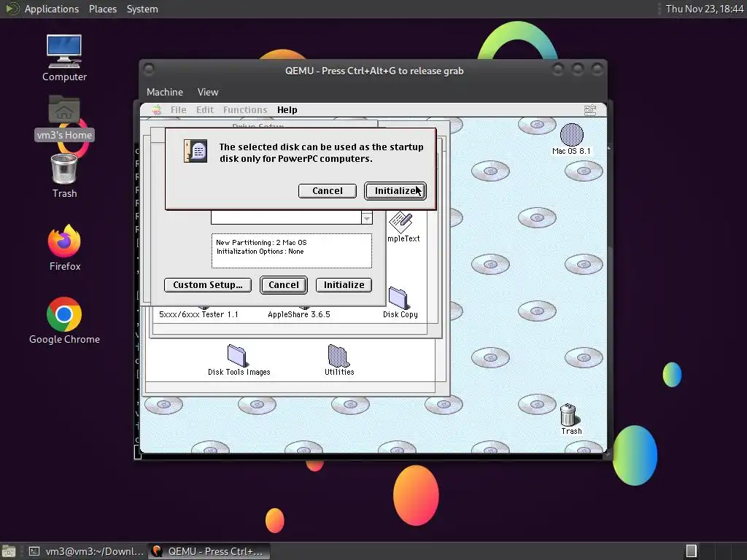Confirm with the Initialize button in alert

(x=395, y=191)
